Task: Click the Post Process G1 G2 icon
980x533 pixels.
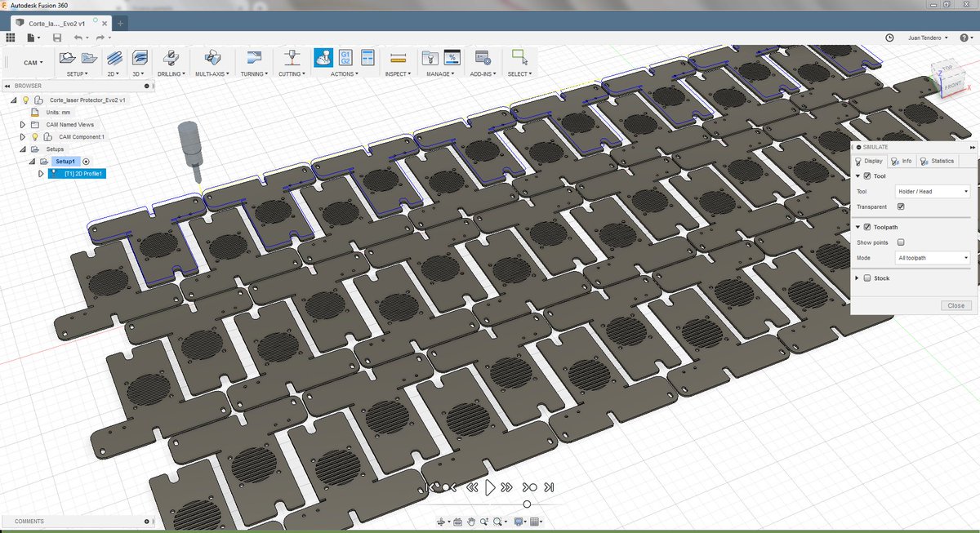Action: (345, 58)
